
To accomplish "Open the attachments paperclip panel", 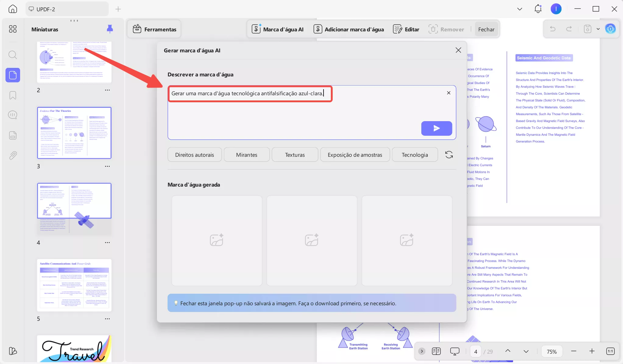I will [x=12, y=155].
